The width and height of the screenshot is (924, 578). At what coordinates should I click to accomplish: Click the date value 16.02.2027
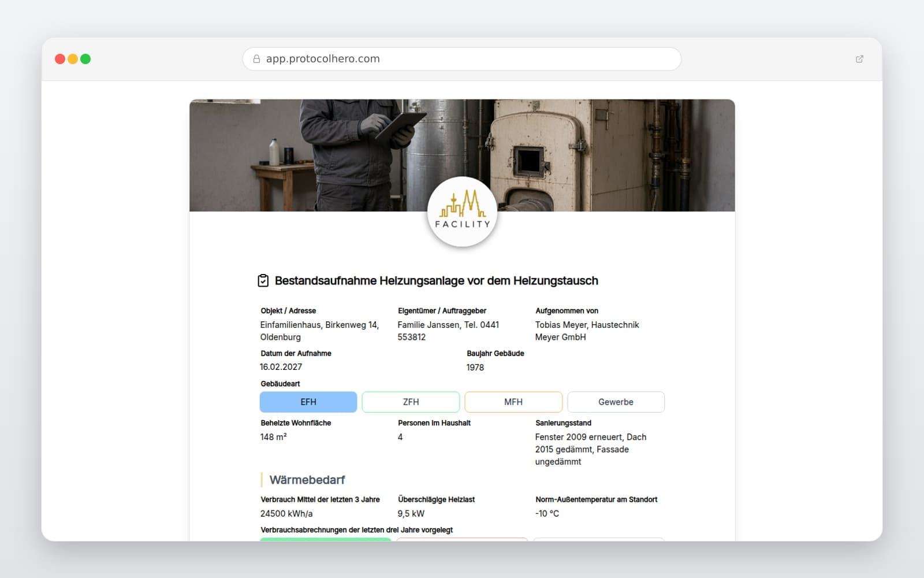click(281, 367)
